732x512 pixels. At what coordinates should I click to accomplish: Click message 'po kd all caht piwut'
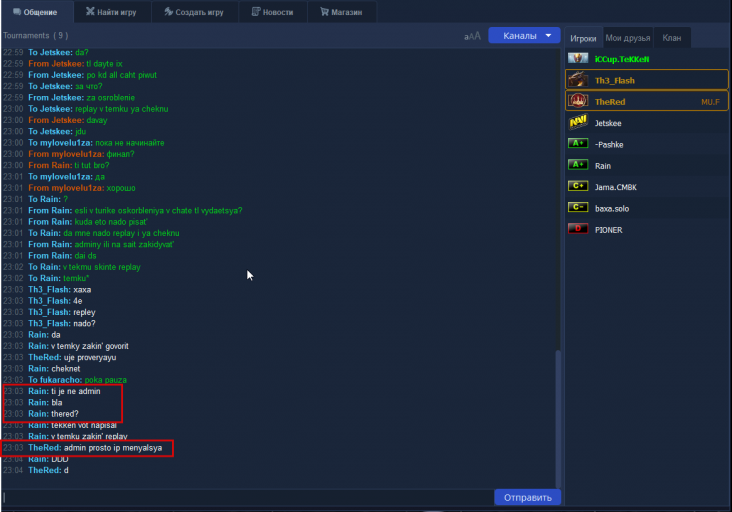121,75
